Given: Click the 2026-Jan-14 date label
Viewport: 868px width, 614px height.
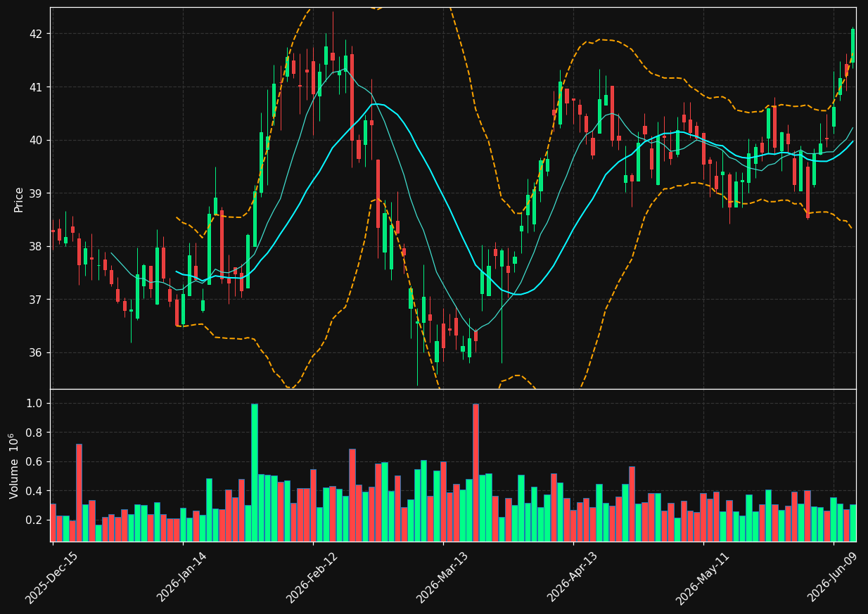Looking at the screenshot, I should click(183, 578).
